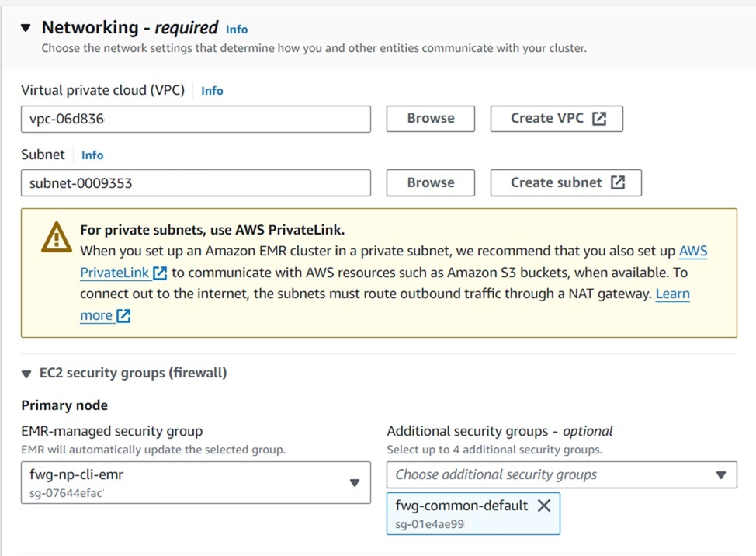Click the external link icon on Create subnet
This screenshot has width=756, height=556.
click(618, 183)
